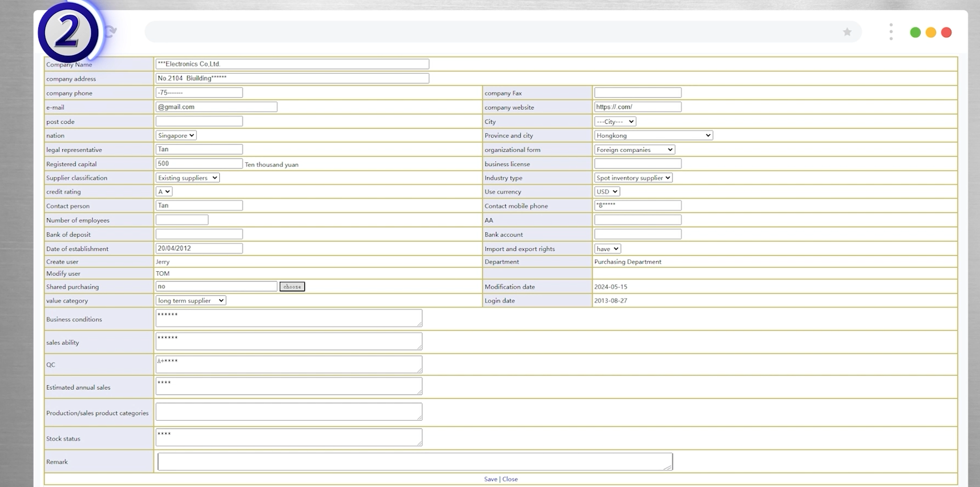The width and height of the screenshot is (980, 487).
Task: Click the bookmark star icon in address bar
Action: click(847, 32)
